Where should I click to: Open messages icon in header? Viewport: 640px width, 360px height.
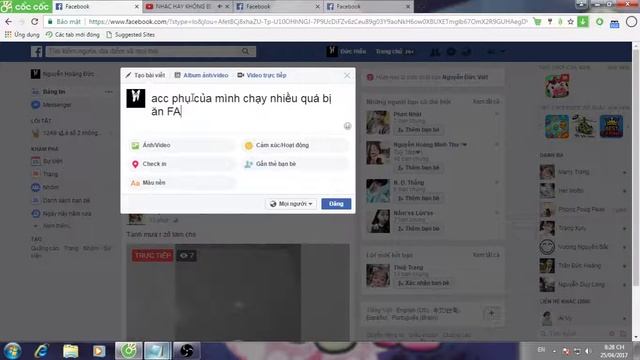pos(451,52)
